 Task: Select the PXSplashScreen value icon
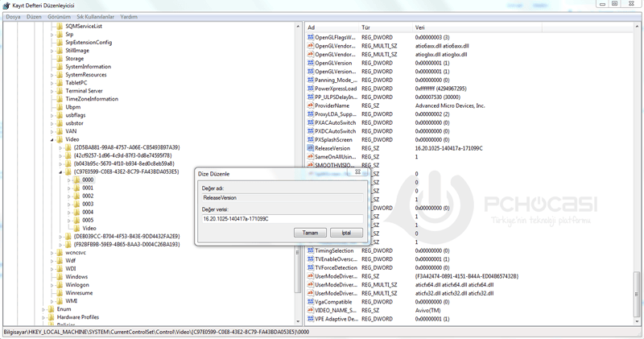coord(310,140)
